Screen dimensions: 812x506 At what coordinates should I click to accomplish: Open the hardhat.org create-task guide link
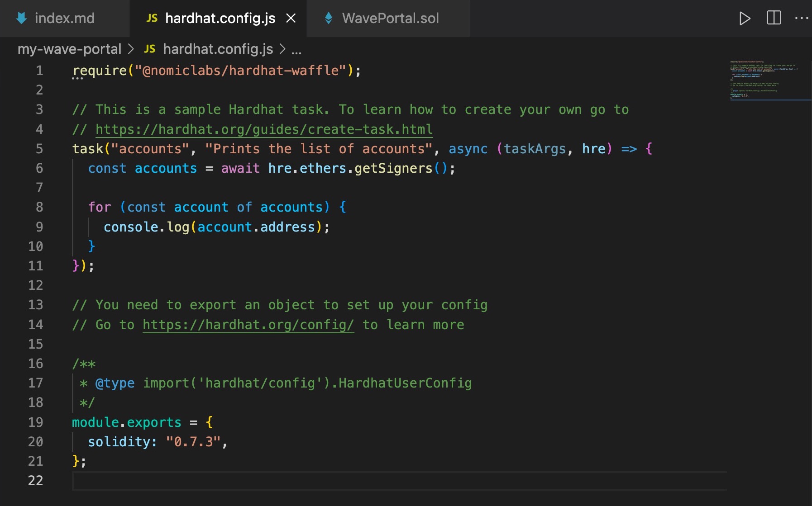264,129
